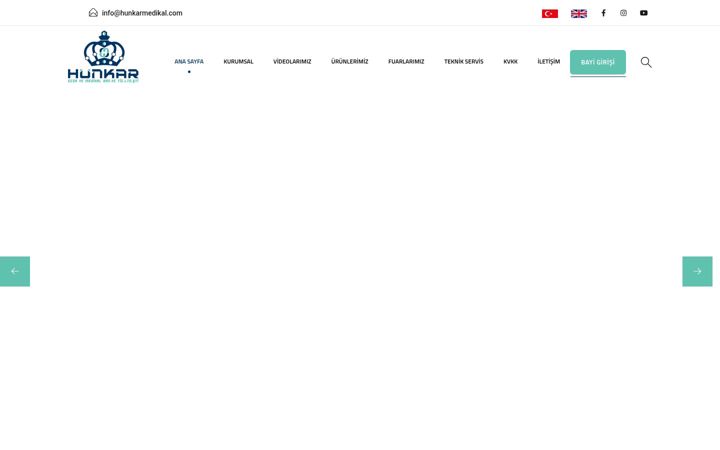This screenshot has height=450, width=720.
Task: Open the VİDEOLARIMIZ menu item
Action: click(x=292, y=62)
